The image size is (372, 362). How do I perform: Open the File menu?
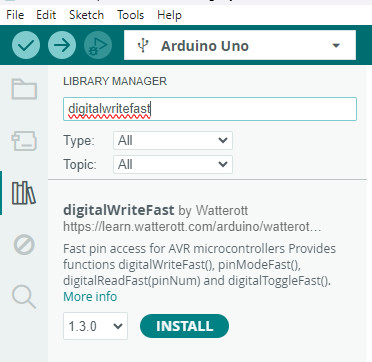coord(15,15)
